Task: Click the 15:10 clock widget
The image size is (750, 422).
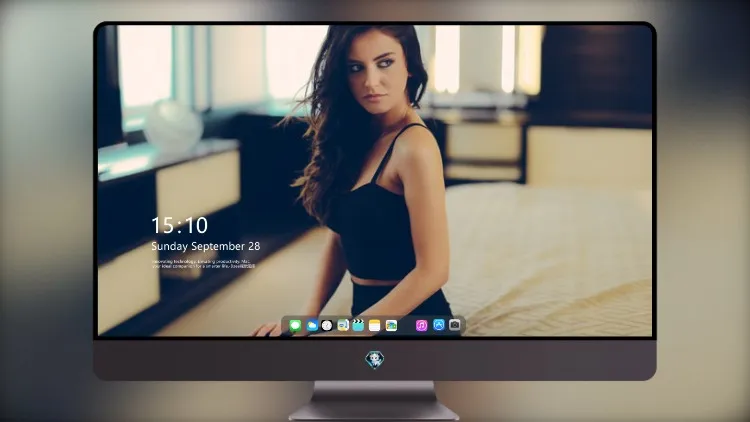Action: coord(179,225)
